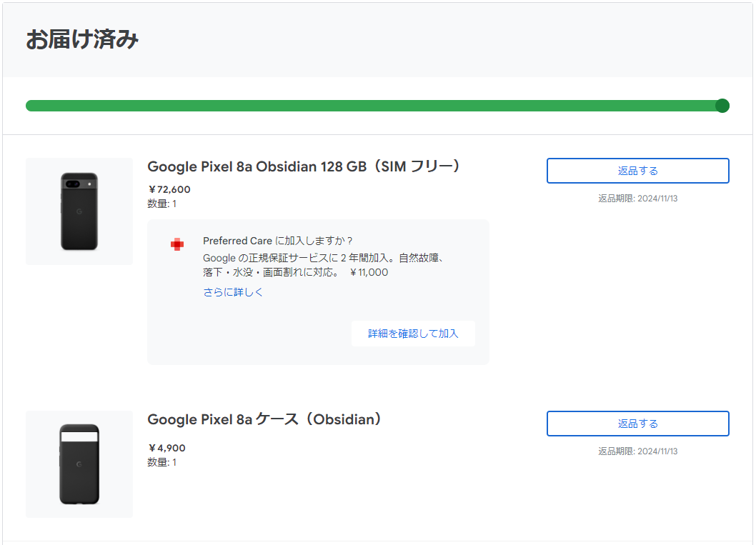Select title Google Pixel 8a Obsidian 128 GB
The width and height of the screenshot is (756, 545).
tap(304, 166)
